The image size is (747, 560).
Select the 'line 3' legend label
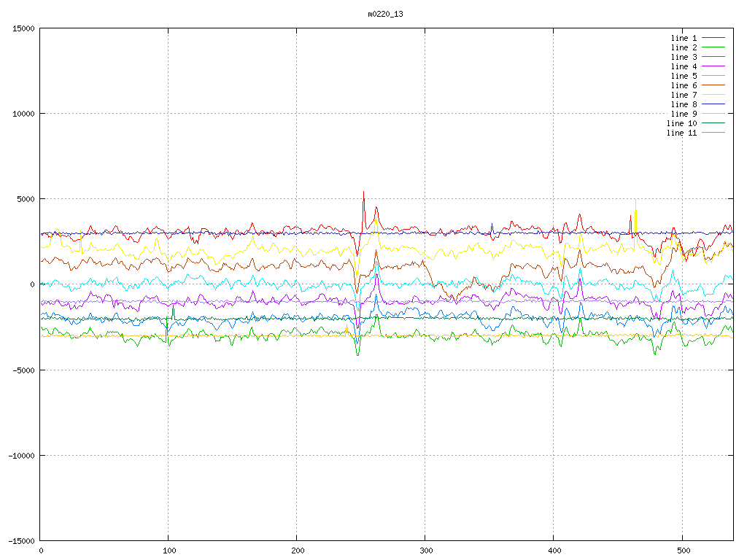click(684, 57)
